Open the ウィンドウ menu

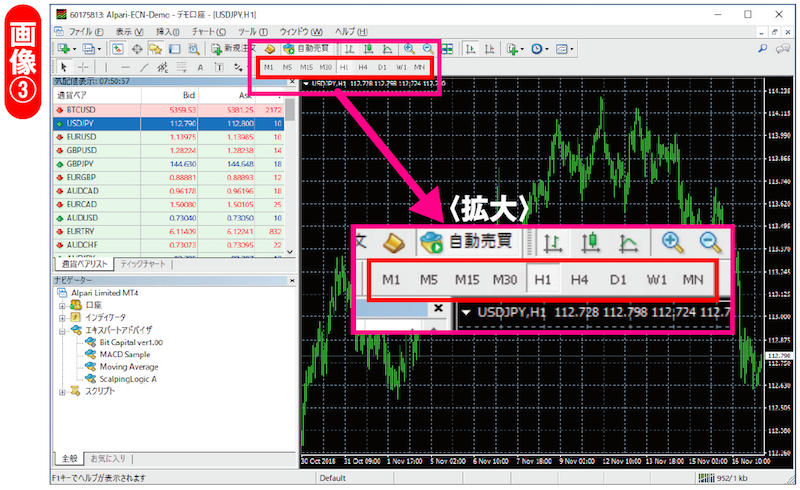tap(301, 32)
